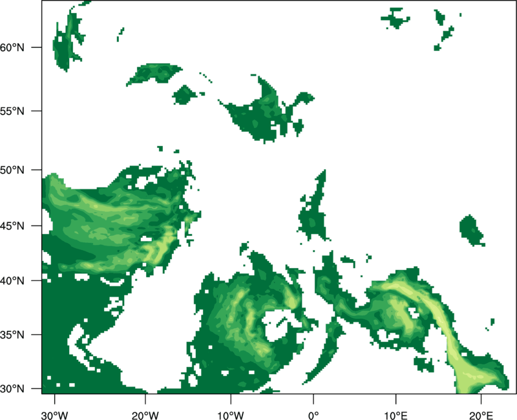This screenshot has height=420, width=517.
Task: Click the 10°E longitude label
Action: pos(396,415)
